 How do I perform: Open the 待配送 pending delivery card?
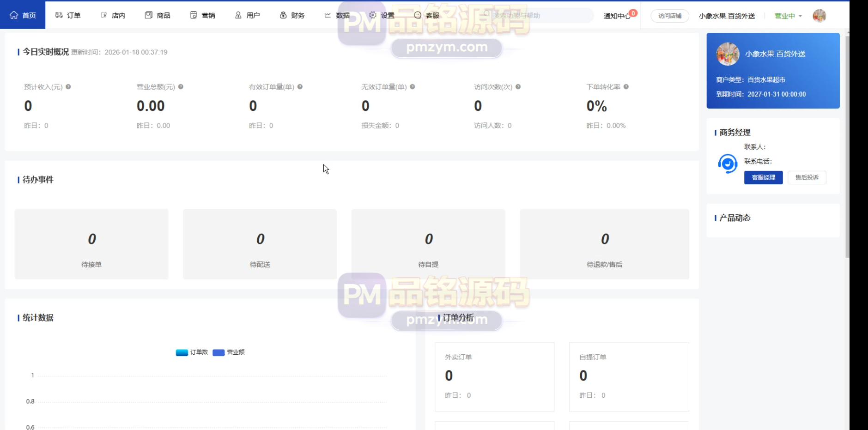click(260, 244)
